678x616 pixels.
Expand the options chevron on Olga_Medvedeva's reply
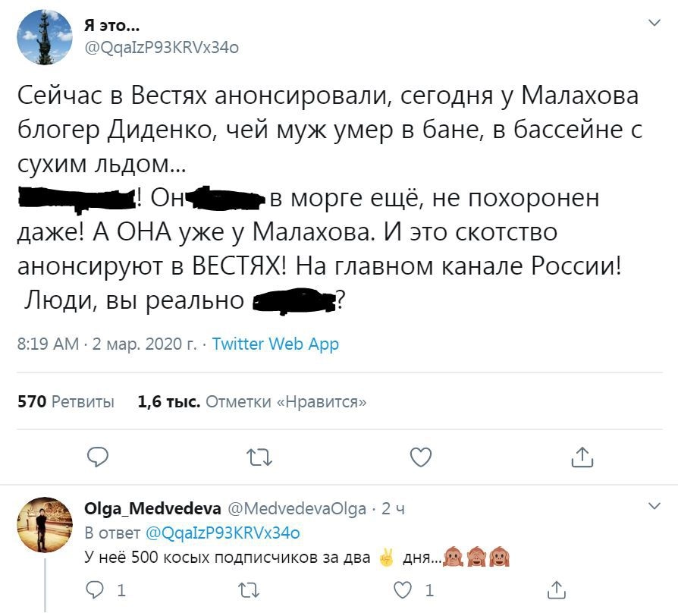[653, 504]
